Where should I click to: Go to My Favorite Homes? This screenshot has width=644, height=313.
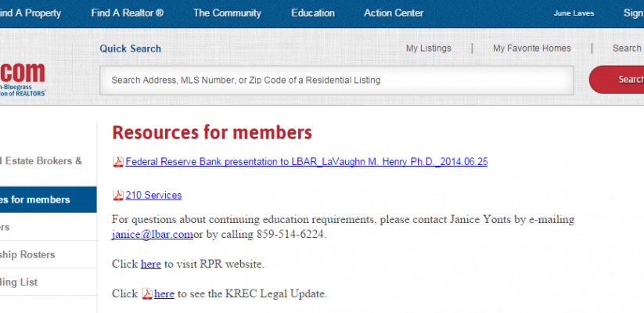pyautogui.click(x=532, y=48)
